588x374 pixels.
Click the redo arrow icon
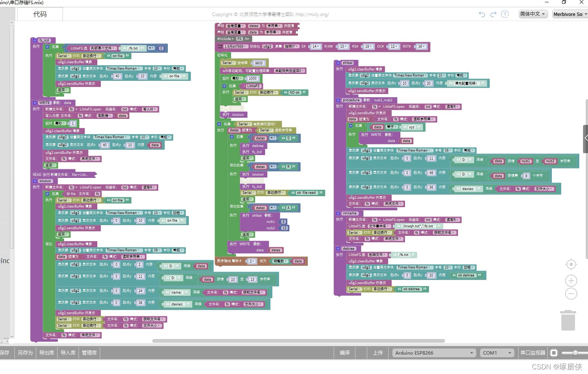coord(494,14)
